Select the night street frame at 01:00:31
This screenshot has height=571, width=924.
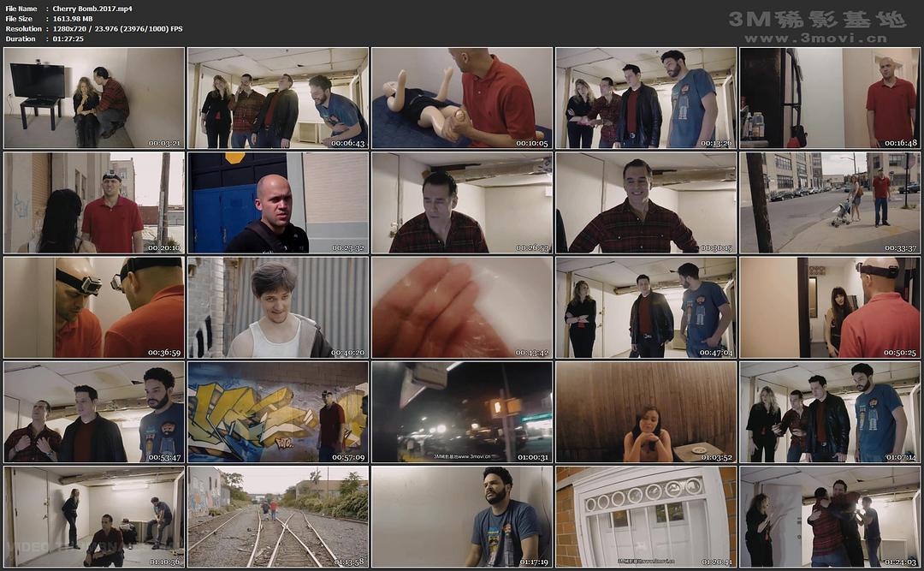click(x=462, y=412)
